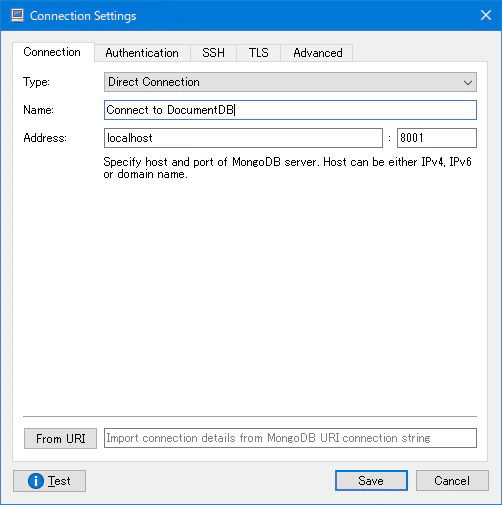Cancel the connection settings dialog
This screenshot has width=502, height=505.
pyautogui.click(x=452, y=481)
